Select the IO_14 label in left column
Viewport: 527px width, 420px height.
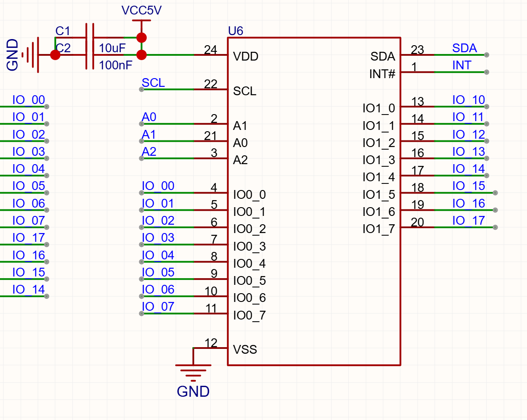(x=29, y=290)
